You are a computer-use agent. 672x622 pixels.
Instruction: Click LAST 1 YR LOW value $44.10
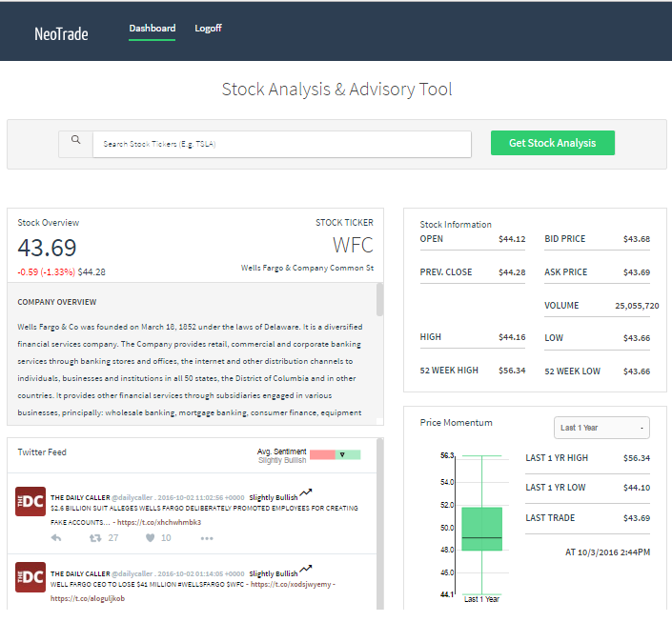pos(637,488)
